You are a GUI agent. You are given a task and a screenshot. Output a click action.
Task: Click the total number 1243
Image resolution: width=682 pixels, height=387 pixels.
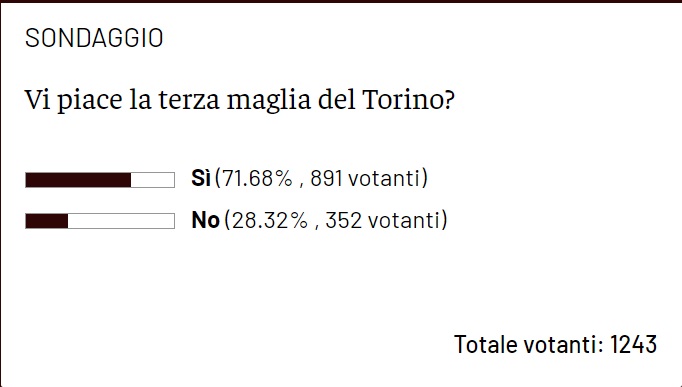[x=633, y=344]
